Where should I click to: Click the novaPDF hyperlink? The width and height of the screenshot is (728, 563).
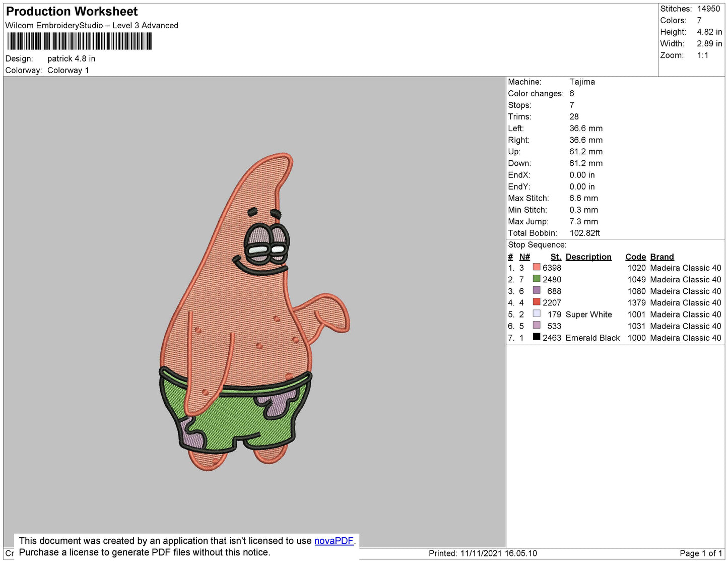tap(334, 541)
